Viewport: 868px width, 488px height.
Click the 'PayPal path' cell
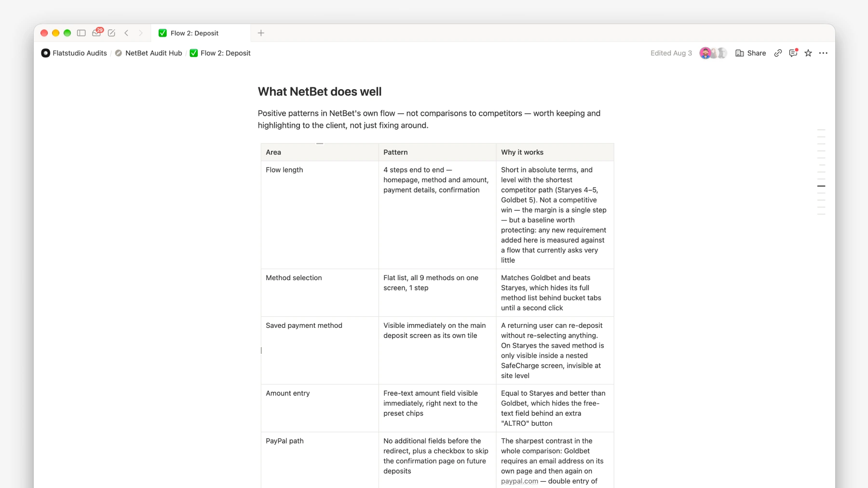[320, 461]
